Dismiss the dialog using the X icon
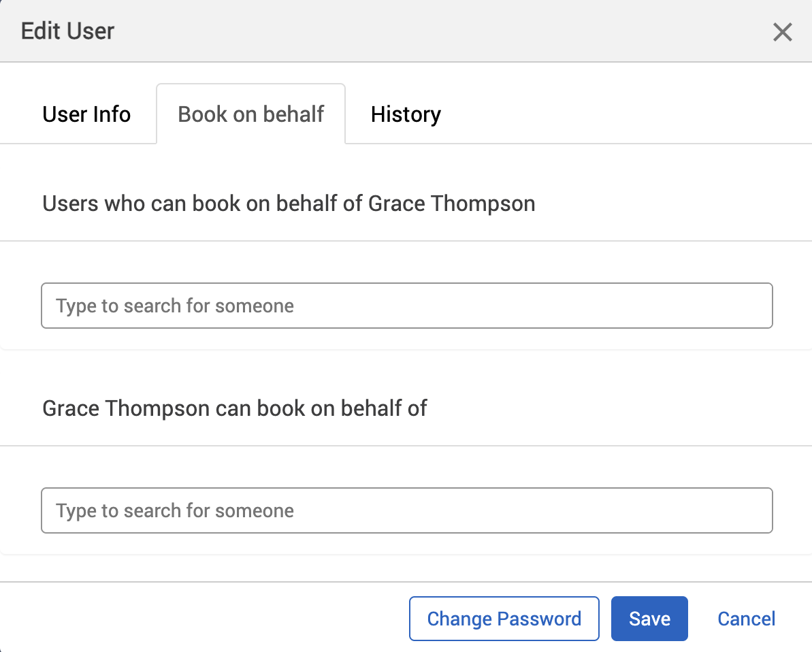This screenshot has width=812, height=652. pyautogui.click(x=782, y=32)
